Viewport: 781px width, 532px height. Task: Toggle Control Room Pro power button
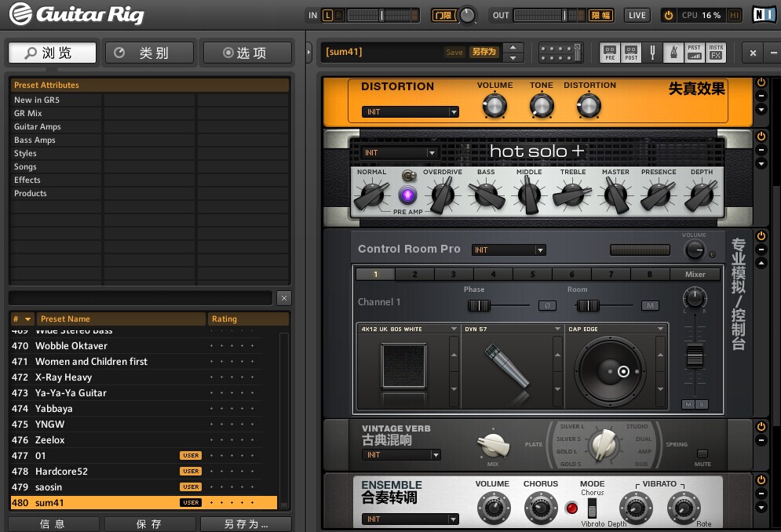761,235
